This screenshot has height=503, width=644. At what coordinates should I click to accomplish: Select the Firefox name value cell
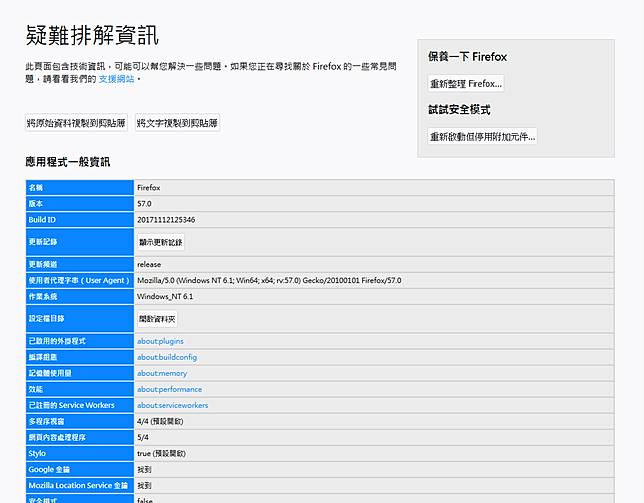coord(374,188)
